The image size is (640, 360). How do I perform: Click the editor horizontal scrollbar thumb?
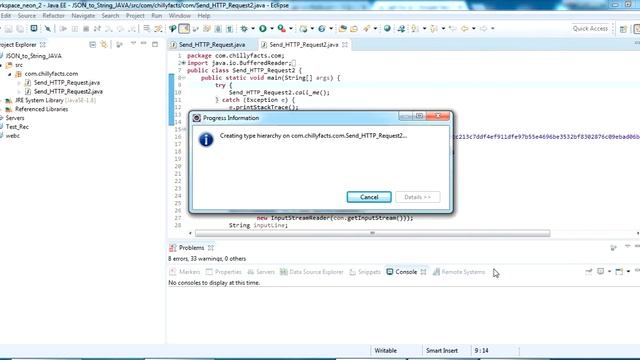tap(372, 233)
